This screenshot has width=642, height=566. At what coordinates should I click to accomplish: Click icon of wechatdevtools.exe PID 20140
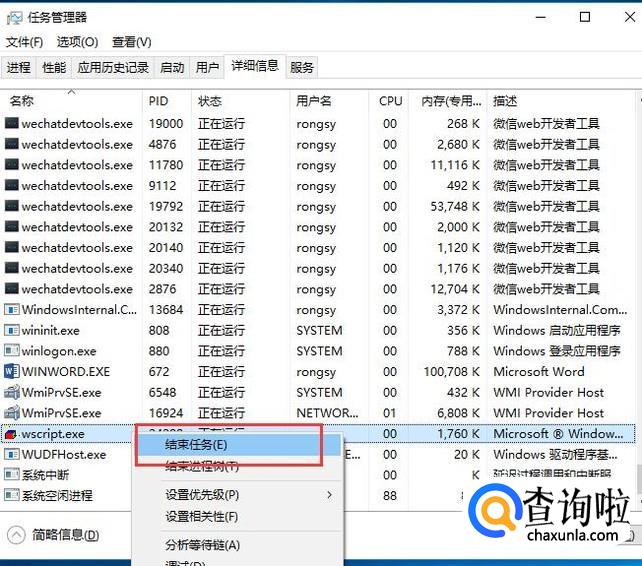(11, 247)
